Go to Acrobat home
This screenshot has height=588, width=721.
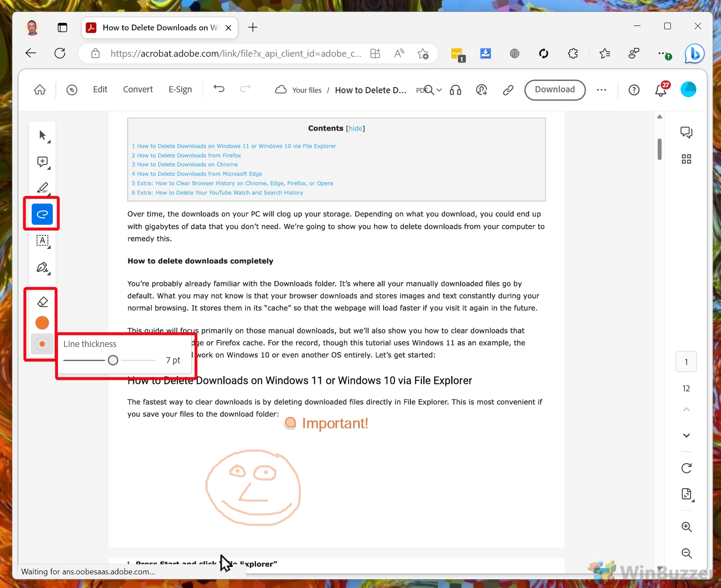(x=40, y=90)
